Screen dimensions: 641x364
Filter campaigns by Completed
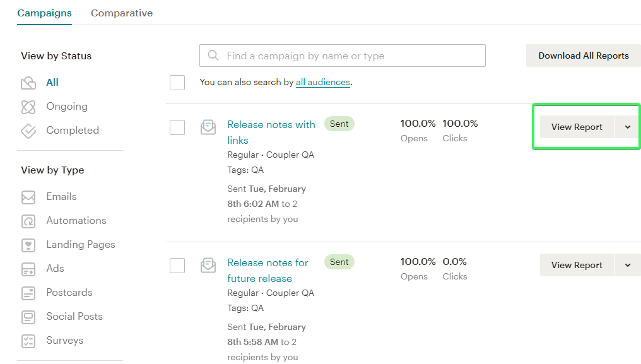[73, 130]
